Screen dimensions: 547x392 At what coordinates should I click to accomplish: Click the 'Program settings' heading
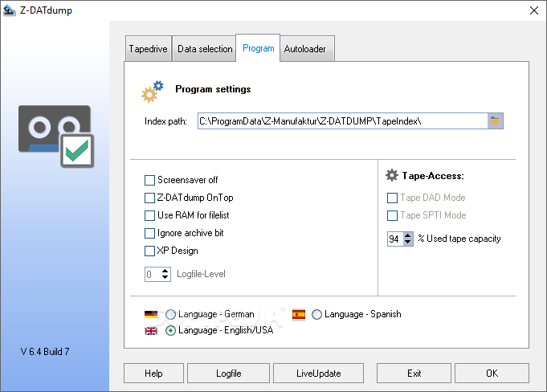tap(213, 89)
